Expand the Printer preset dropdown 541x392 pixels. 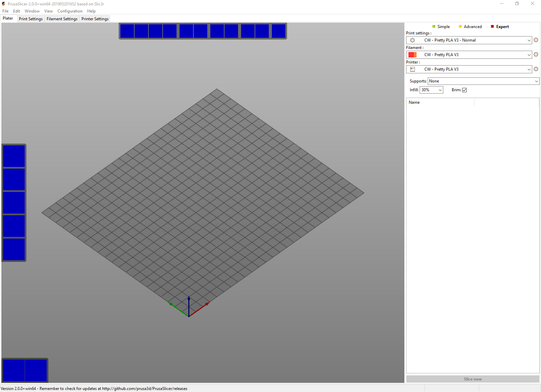(469, 69)
